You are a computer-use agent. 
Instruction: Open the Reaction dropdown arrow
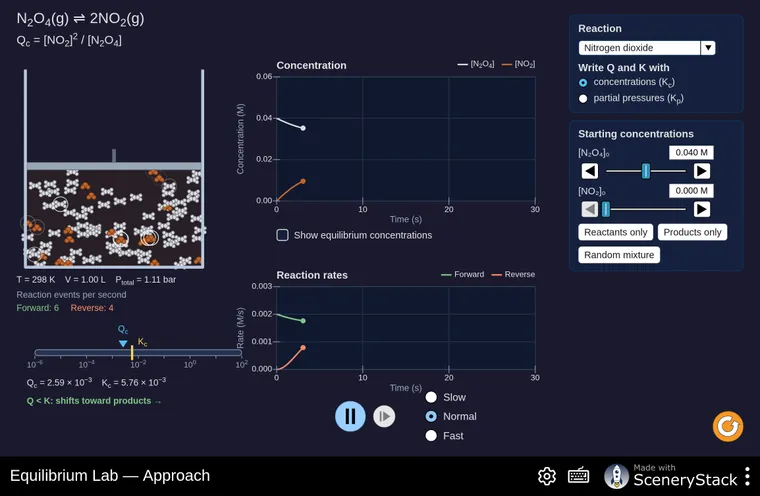[x=708, y=48]
